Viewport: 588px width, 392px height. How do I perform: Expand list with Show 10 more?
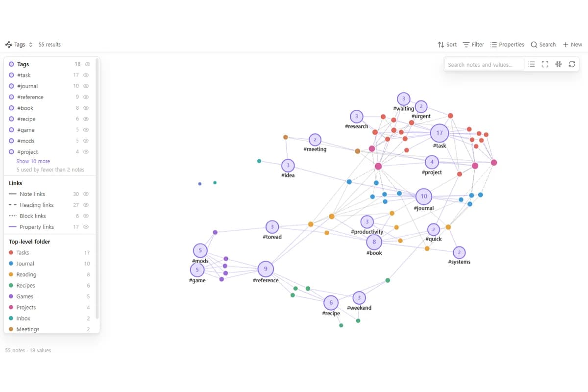tap(33, 161)
